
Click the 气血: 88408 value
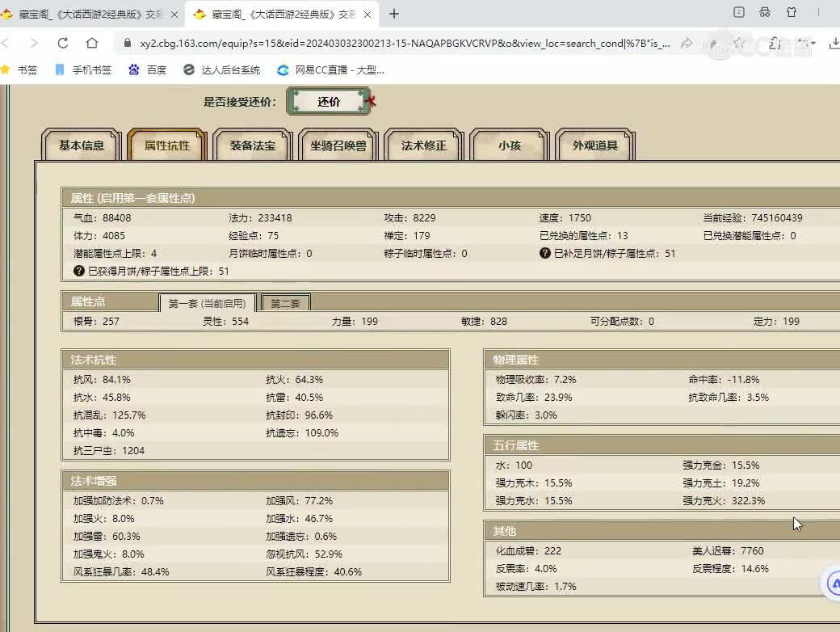coord(103,217)
